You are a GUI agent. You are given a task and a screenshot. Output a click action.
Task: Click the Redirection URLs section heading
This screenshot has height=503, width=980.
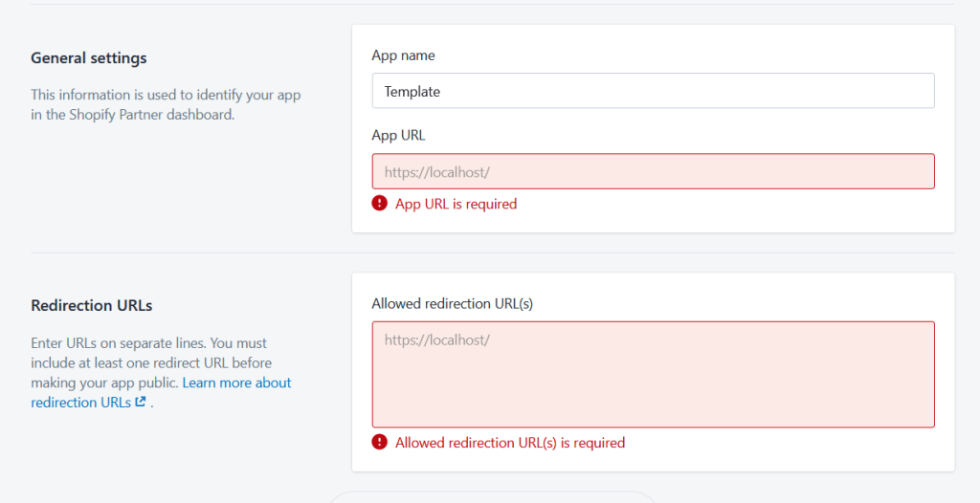pos(92,306)
